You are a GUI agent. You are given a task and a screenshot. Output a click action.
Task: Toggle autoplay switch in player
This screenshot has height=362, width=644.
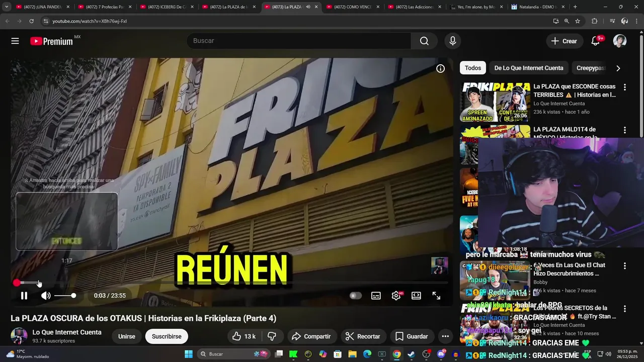tap(355, 296)
